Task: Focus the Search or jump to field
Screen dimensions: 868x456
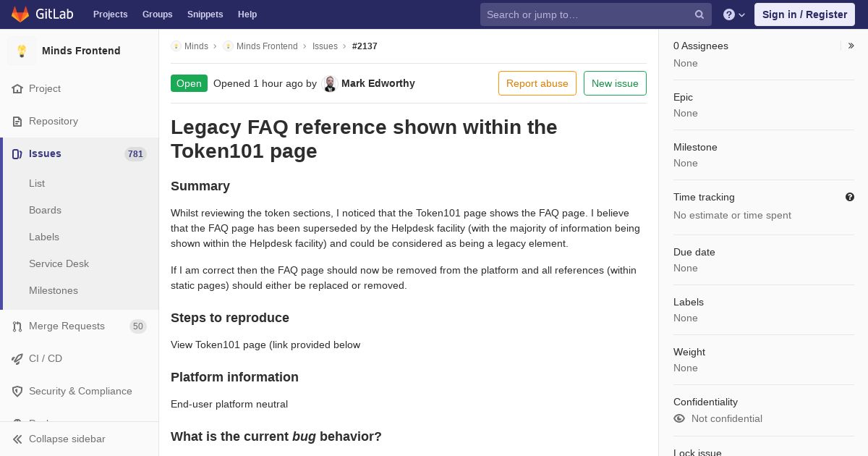Action: click(596, 14)
